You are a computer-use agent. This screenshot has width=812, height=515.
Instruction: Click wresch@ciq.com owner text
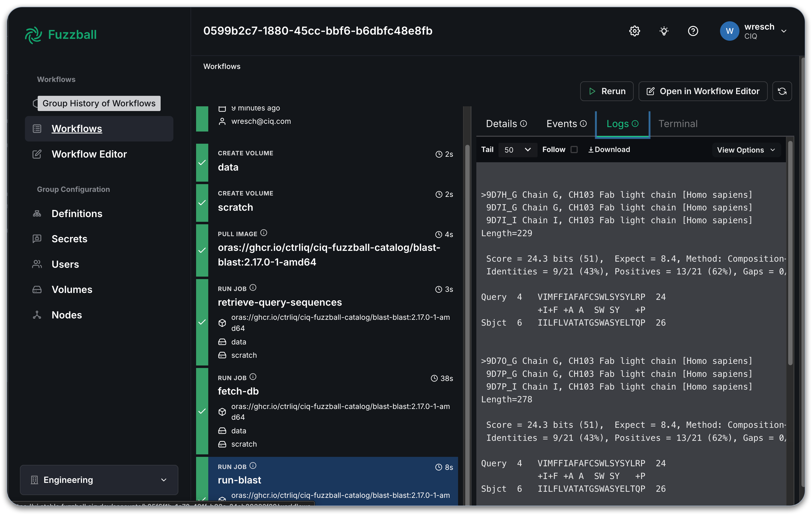click(x=261, y=121)
